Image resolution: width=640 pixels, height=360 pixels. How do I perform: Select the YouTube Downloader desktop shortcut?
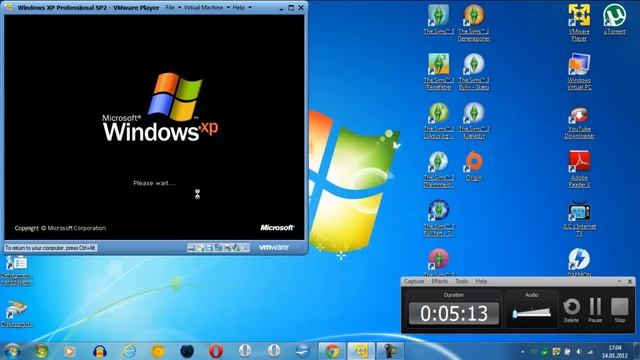(x=580, y=122)
